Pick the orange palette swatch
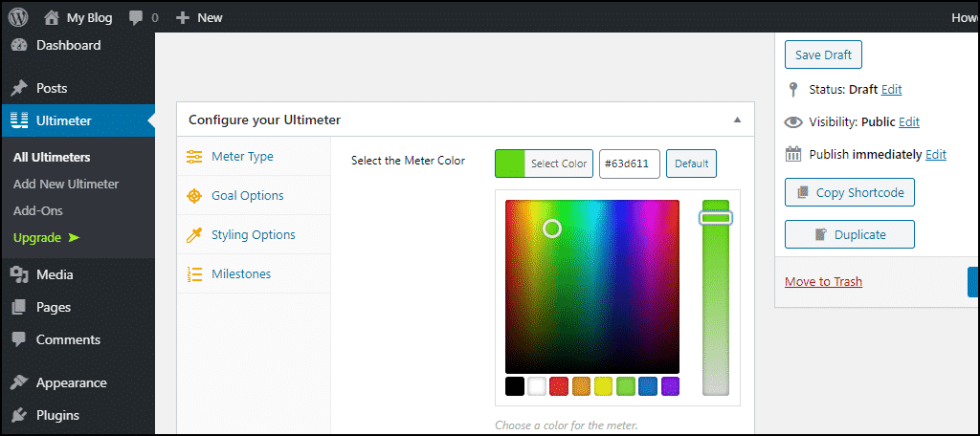The image size is (980, 436). click(581, 386)
